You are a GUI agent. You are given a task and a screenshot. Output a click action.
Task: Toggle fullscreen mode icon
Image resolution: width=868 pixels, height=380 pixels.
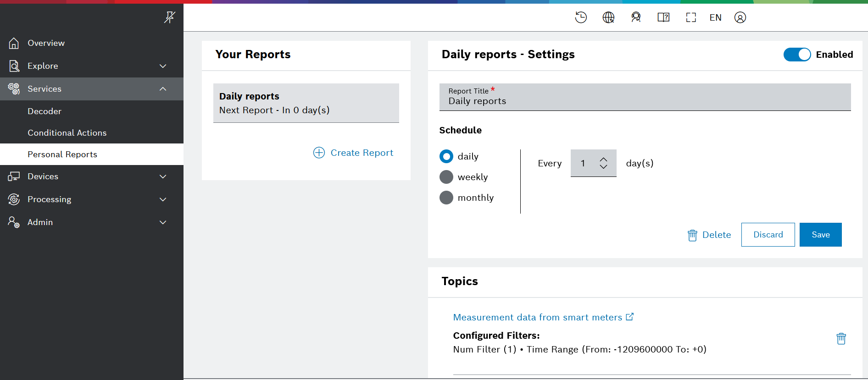(x=691, y=17)
